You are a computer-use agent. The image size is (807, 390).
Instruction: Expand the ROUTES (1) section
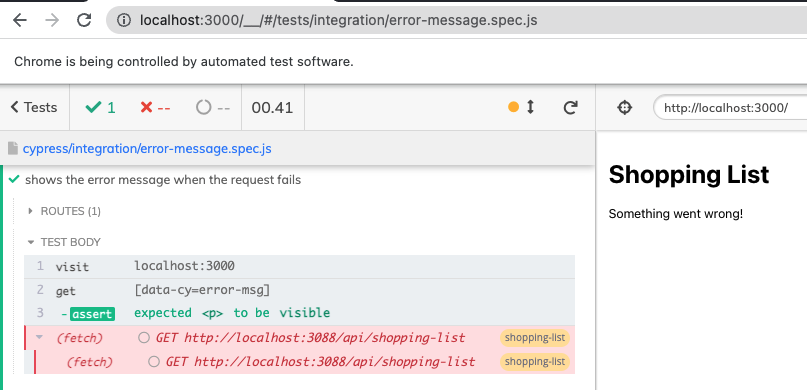click(64, 211)
